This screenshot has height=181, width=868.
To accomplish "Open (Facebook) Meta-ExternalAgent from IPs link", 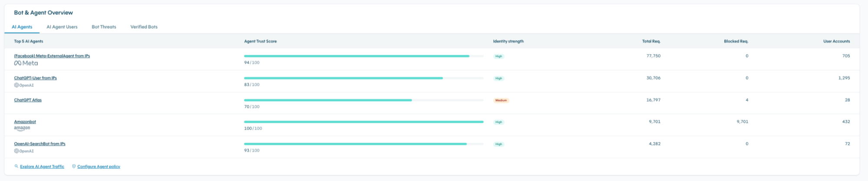I will 52,56.
